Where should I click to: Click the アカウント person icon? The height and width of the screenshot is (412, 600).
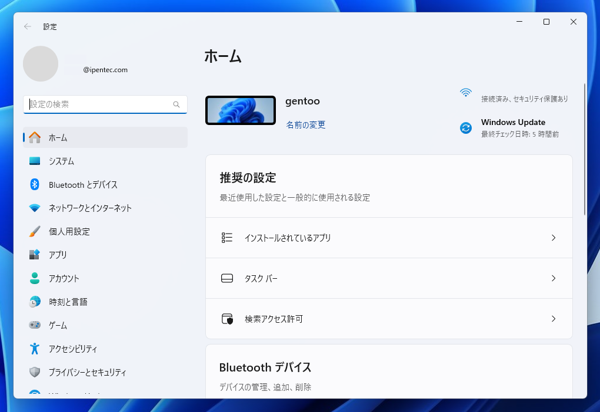[35, 278]
